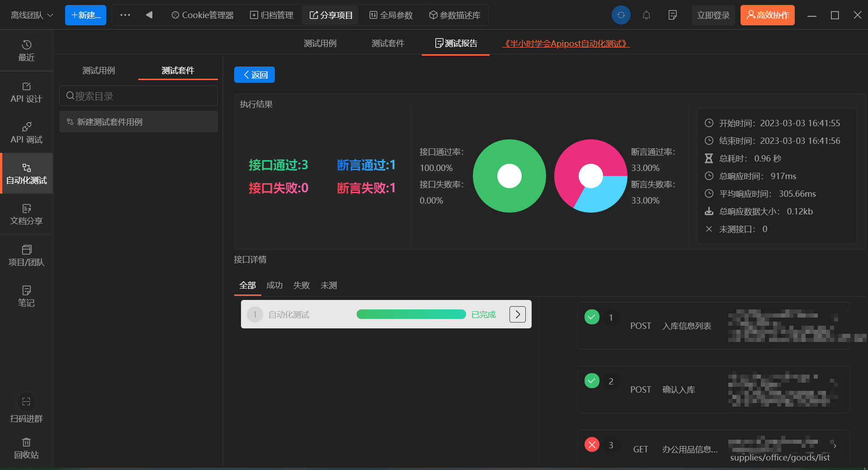Open the API 设计 sidebar section
The image size is (868, 470).
[x=26, y=92]
